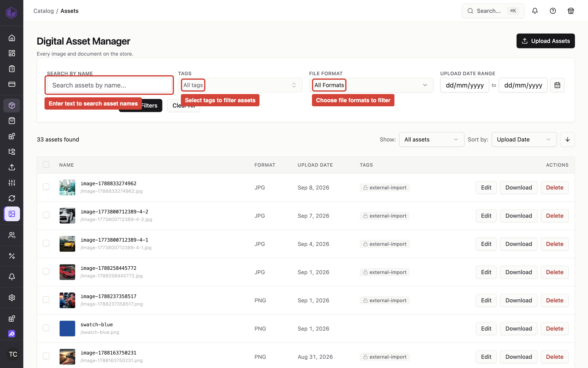Open the red car thumbnail for image-1788258445772

coord(67,272)
